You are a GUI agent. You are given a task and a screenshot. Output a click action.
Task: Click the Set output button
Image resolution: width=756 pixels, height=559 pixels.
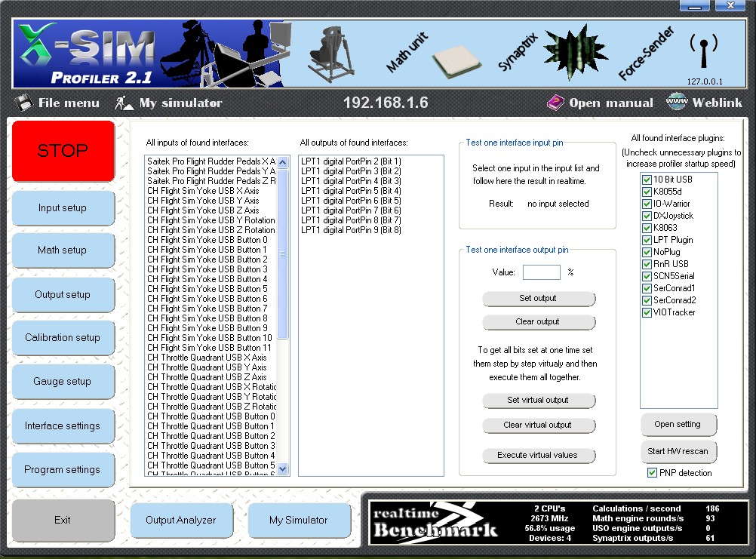539,298
